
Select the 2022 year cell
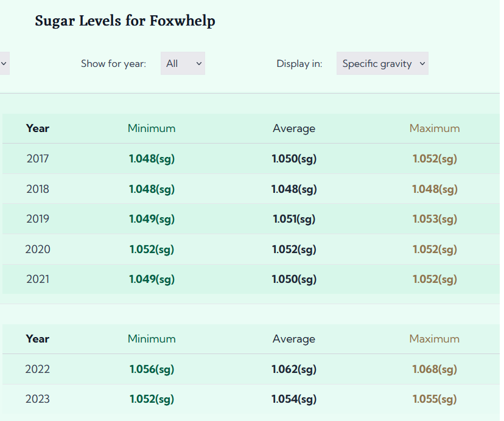tap(38, 369)
